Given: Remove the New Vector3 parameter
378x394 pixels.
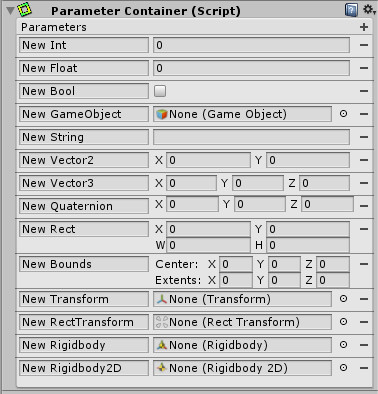Looking at the screenshot, I should (x=364, y=183).
